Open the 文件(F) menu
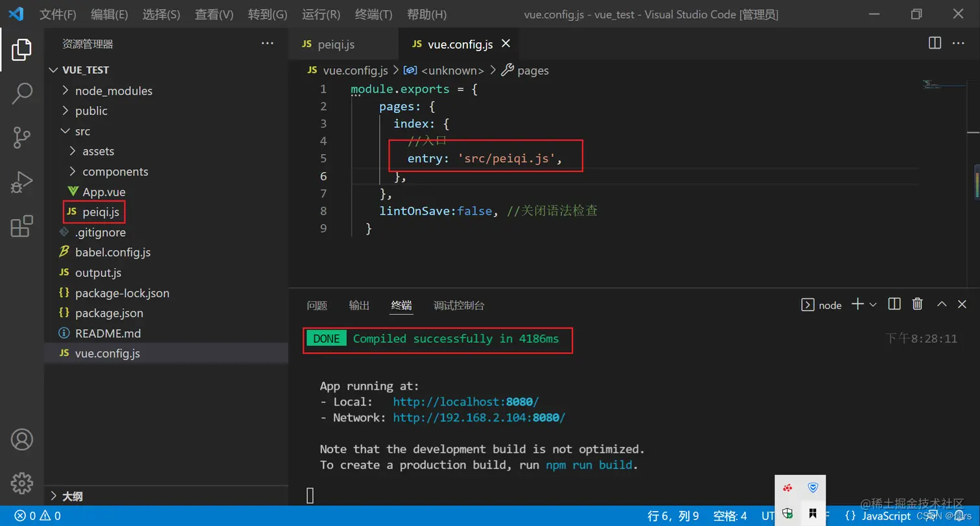Viewport: 980px width, 526px height. [x=58, y=14]
